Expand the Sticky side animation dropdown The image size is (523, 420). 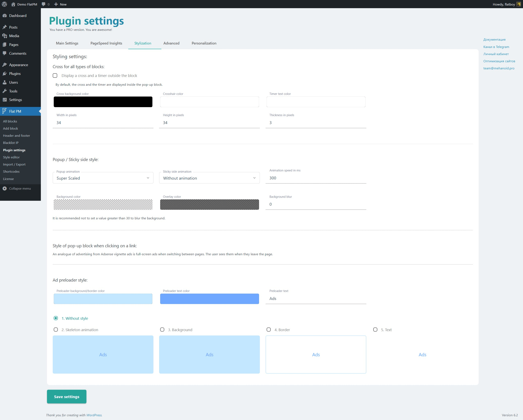pyautogui.click(x=209, y=178)
